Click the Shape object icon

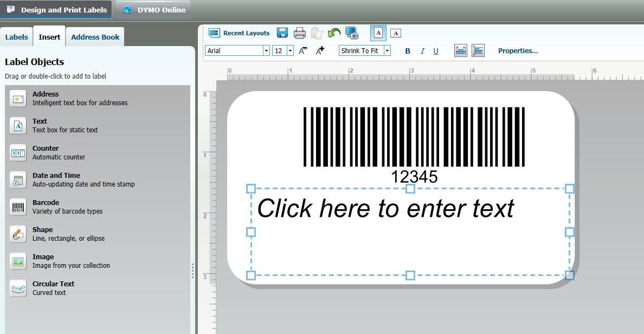tap(18, 235)
